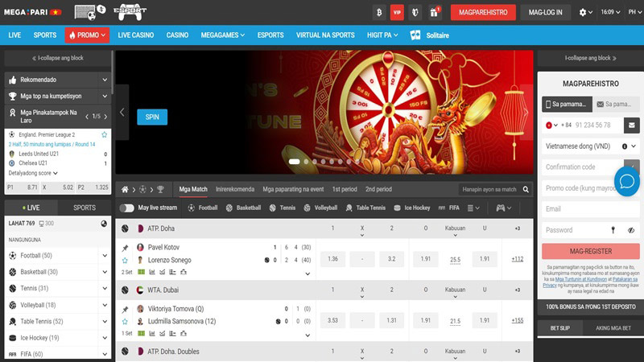
Task: Open the shield icon in header
Action: (x=415, y=12)
